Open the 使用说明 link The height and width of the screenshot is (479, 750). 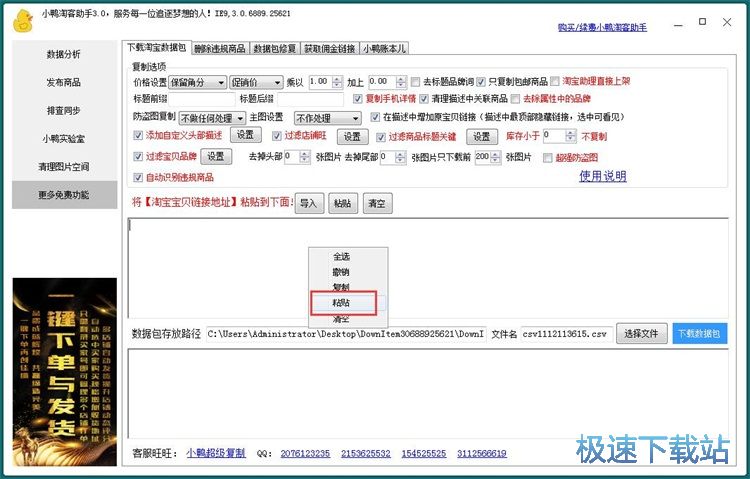pos(603,176)
